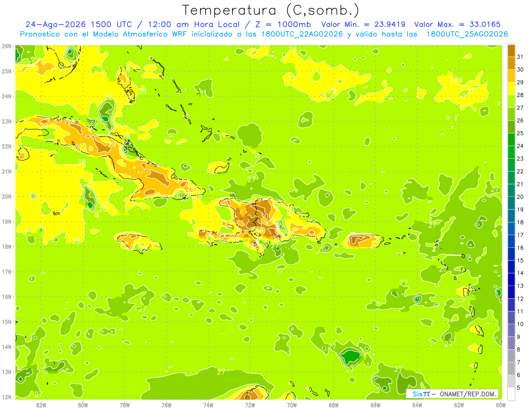Image resolution: width=532 pixels, height=411 pixels.
Task: Click longitude label '82W'
Action: tap(41, 405)
